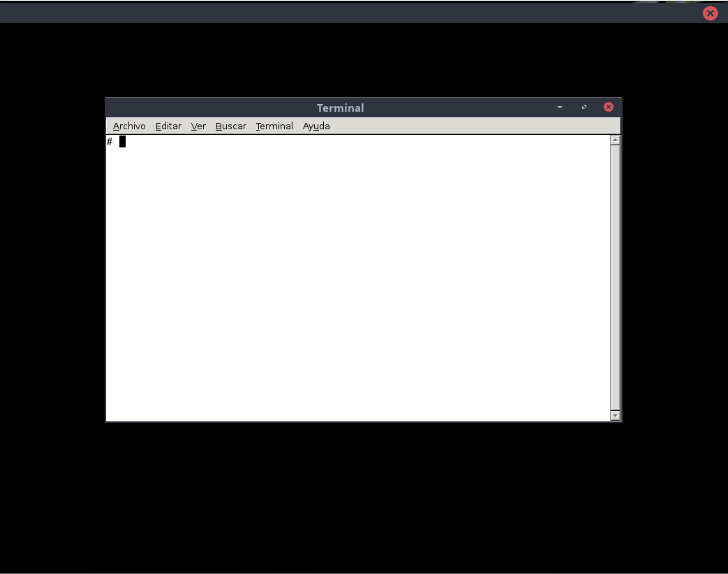Minimize the Terminal window

click(x=560, y=107)
